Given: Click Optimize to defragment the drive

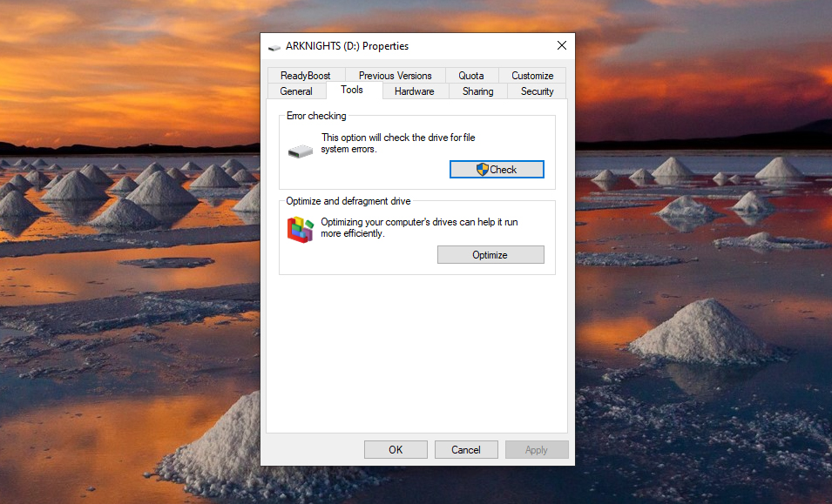Looking at the screenshot, I should (490, 254).
